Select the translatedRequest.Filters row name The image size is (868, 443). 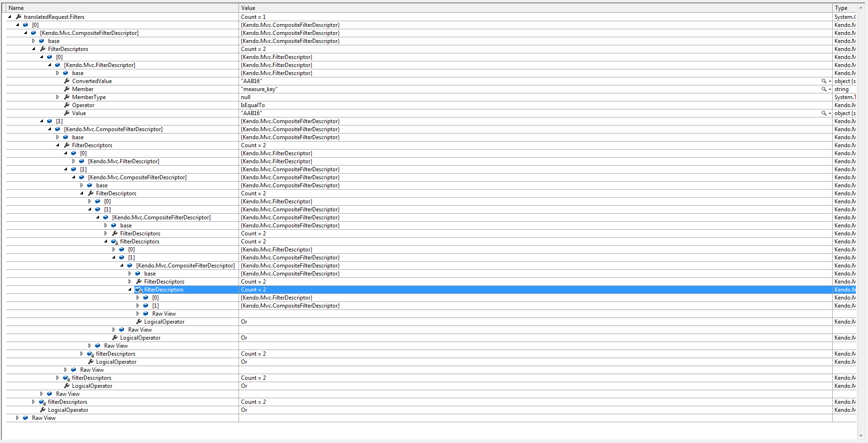pyautogui.click(x=54, y=17)
